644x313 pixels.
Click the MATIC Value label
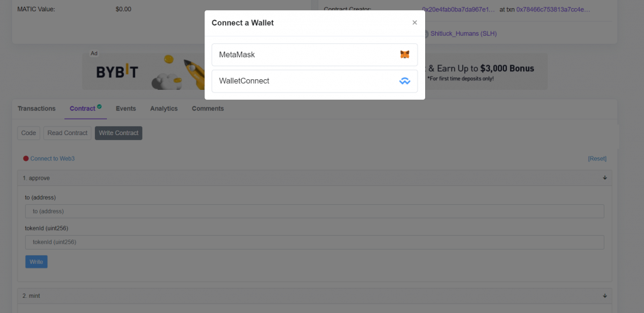[36, 9]
